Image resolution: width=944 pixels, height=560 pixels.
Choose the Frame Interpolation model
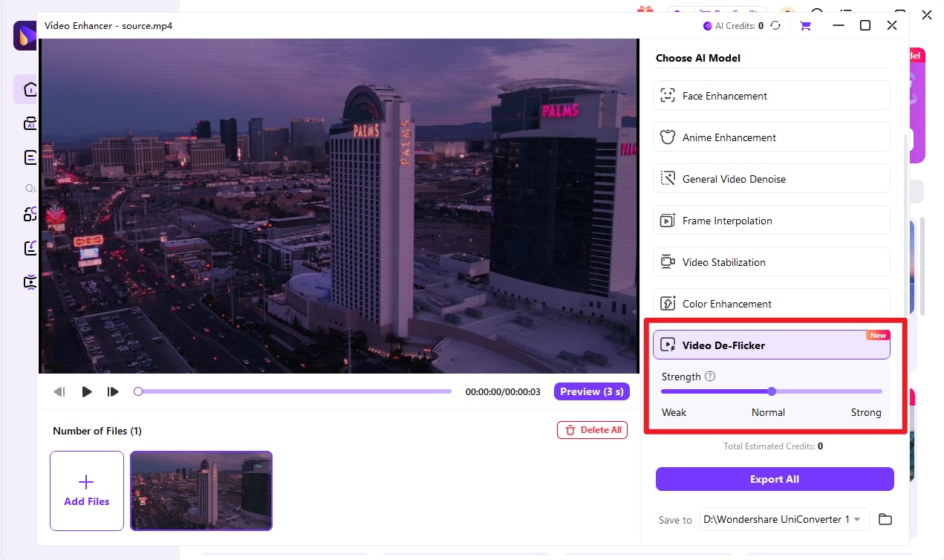coord(771,221)
